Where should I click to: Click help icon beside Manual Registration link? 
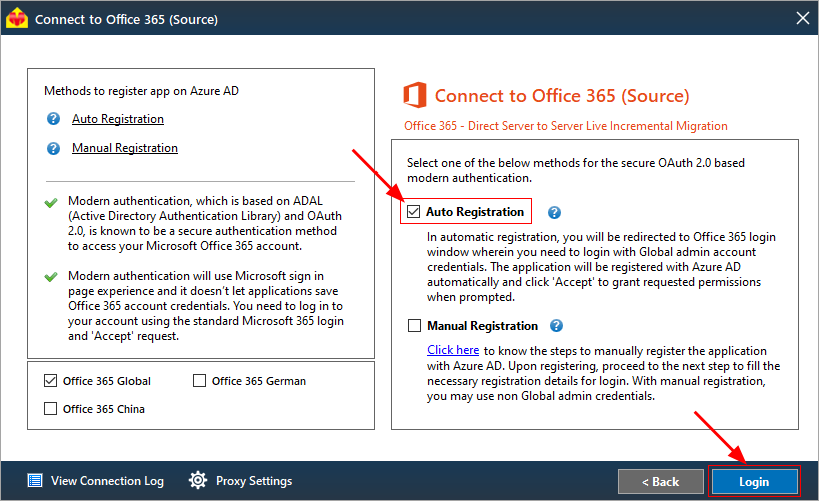[x=53, y=148]
